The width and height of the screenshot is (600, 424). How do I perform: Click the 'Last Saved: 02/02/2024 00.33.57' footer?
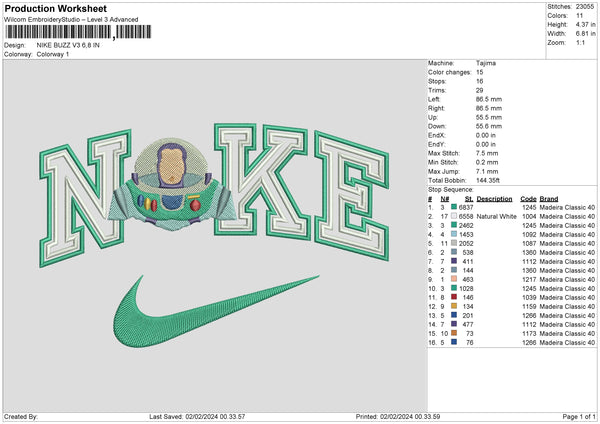coord(197,416)
